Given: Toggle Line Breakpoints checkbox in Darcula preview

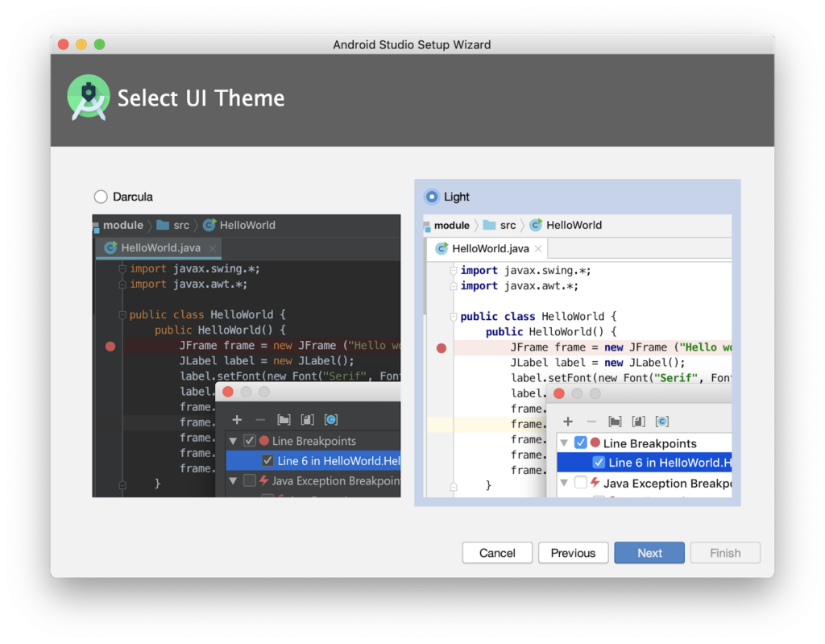Looking at the screenshot, I should click(x=250, y=441).
